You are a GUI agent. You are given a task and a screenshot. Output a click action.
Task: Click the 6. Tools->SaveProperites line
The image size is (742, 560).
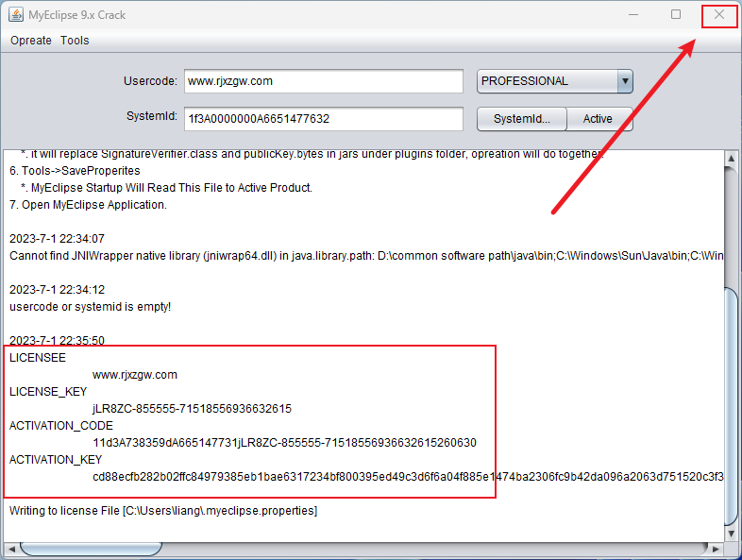click(75, 171)
